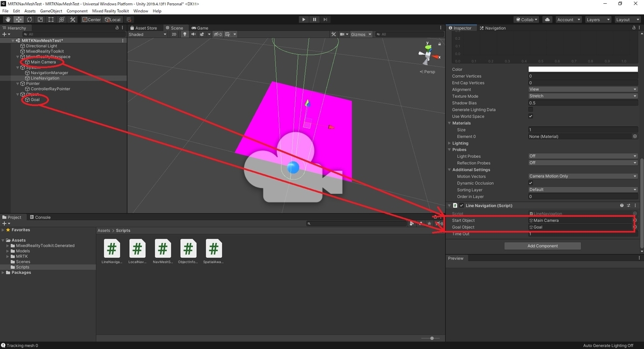Select the Rect Transform tool
This screenshot has height=349, width=644.
[x=50, y=19]
